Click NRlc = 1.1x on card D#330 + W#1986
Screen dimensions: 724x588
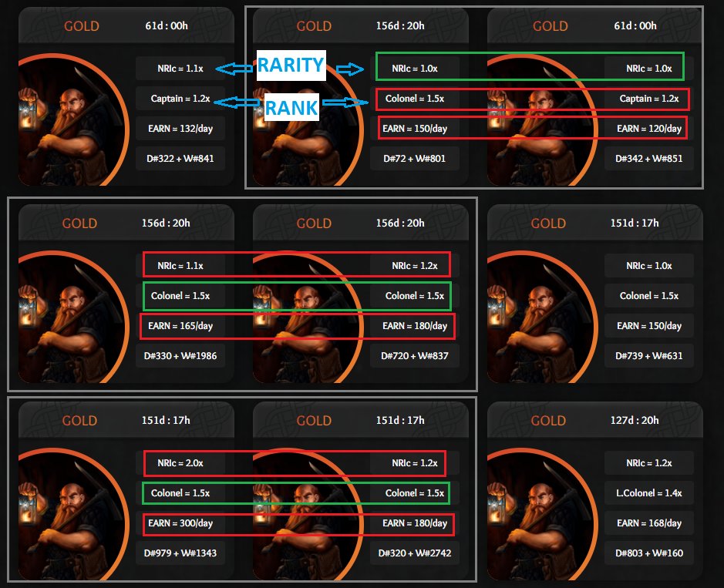[180, 266]
